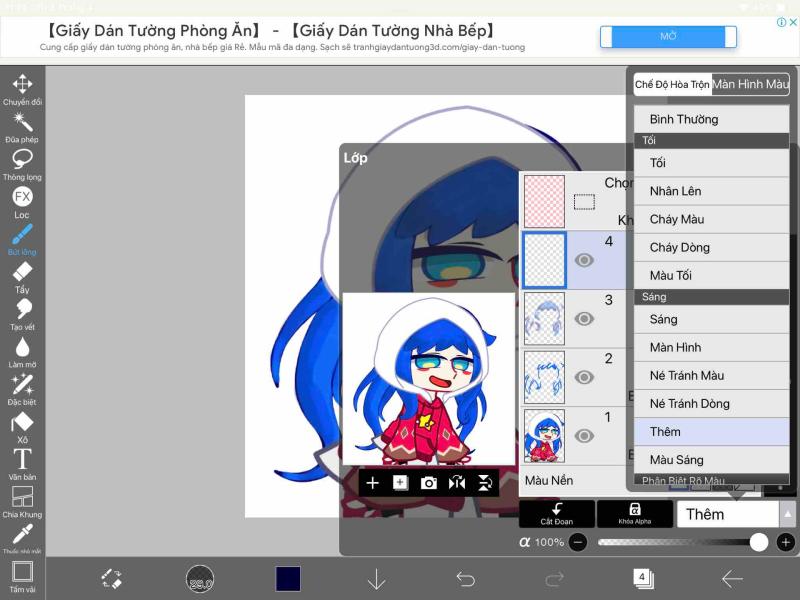This screenshot has width=800, height=600.
Task: Toggle visibility of layer 3
Action: click(x=584, y=319)
